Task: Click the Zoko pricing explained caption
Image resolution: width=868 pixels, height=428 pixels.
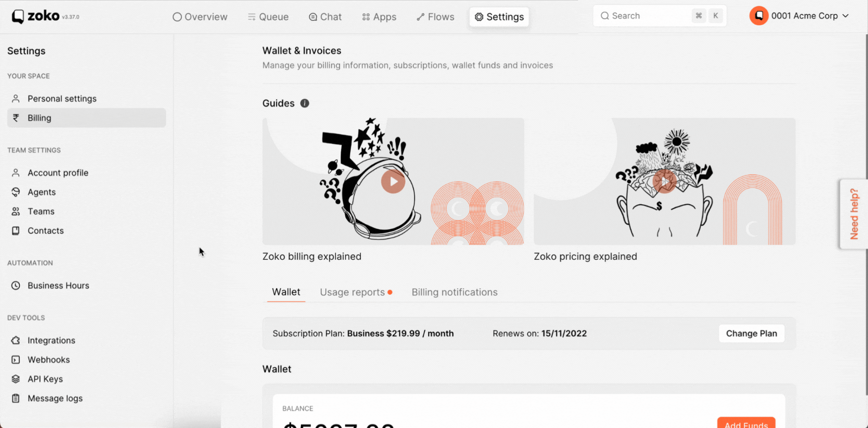Action: 585,257
